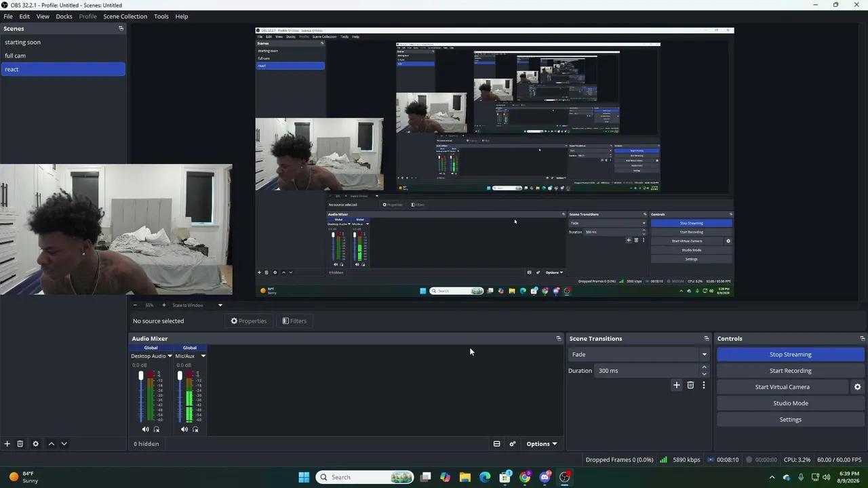Select the full cam scene

(63, 56)
